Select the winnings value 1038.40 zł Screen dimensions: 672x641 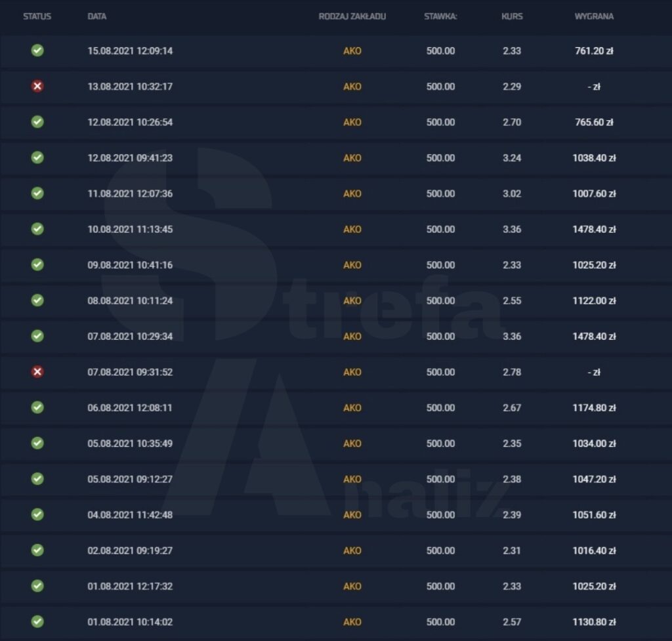point(594,158)
